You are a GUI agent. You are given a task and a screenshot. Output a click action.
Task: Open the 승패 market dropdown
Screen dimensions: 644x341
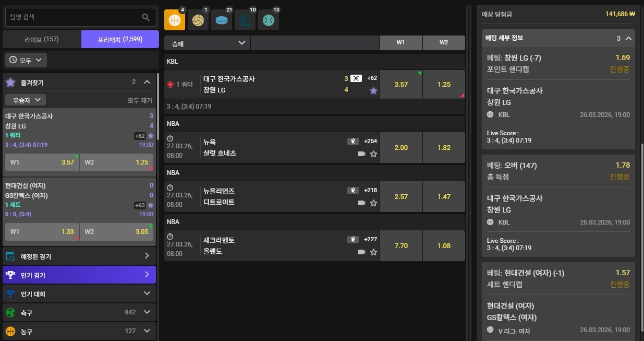coord(208,43)
